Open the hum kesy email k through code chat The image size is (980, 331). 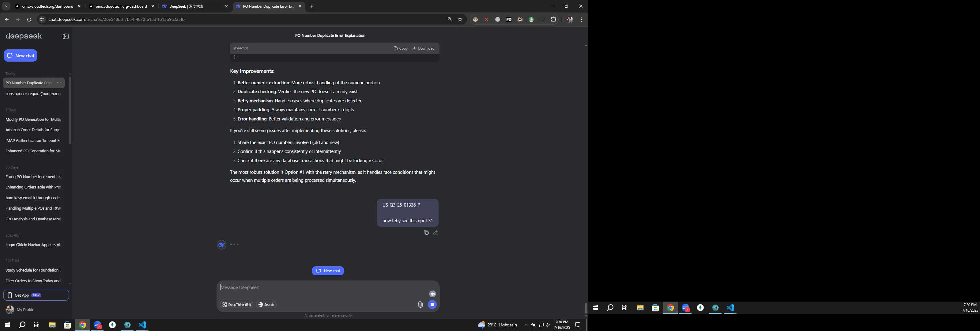coord(33,198)
